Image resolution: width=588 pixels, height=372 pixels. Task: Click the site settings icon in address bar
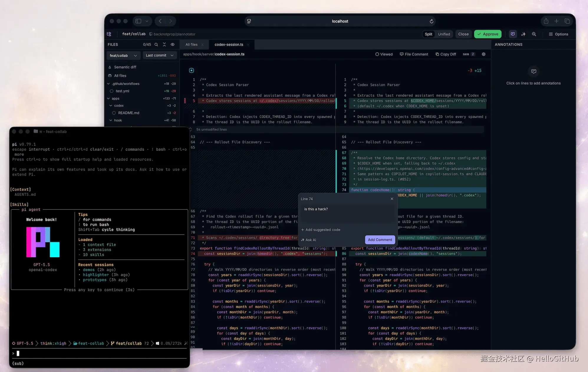249,21
